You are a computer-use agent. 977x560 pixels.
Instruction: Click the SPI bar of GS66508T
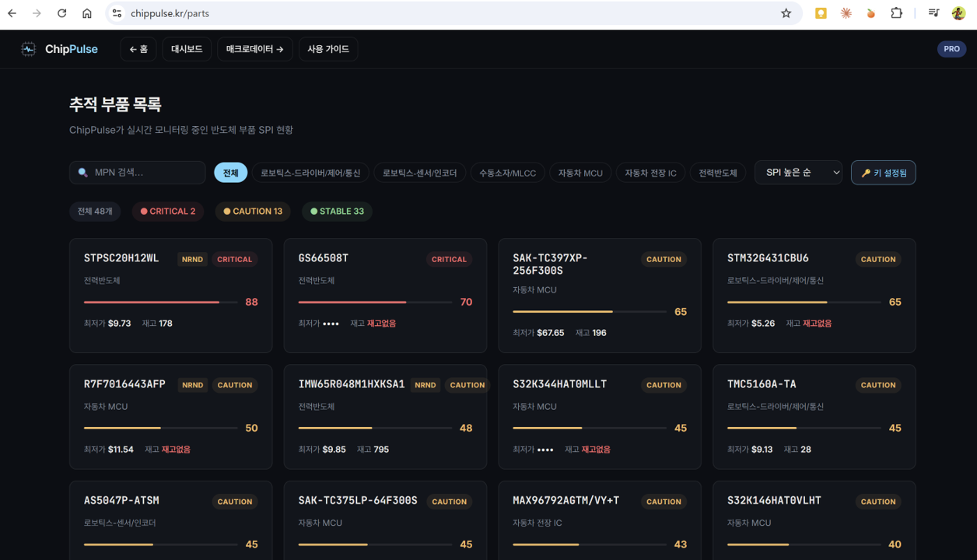click(x=375, y=302)
